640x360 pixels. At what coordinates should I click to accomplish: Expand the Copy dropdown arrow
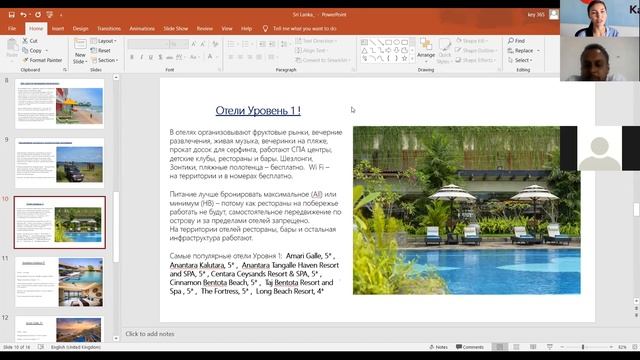tap(47, 51)
